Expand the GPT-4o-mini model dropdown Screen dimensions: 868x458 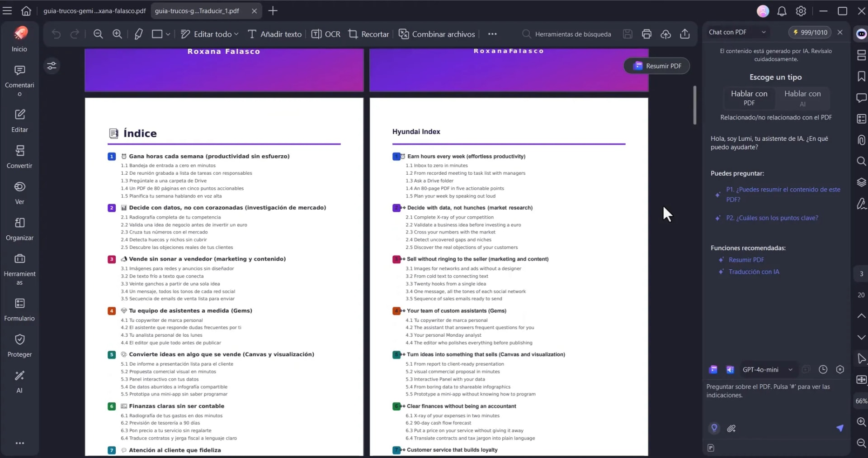pos(790,369)
